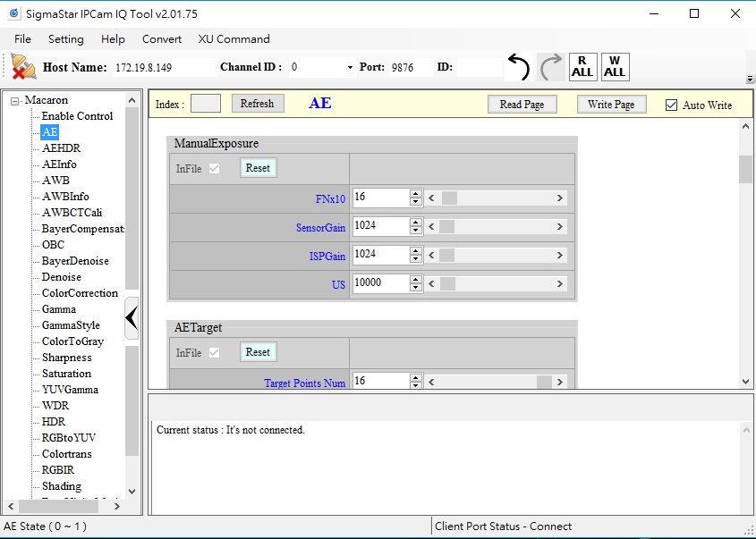The height and width of the screenshot is (539, 756).
Task: Open the XU Command menu
Action: click(234, 39)
